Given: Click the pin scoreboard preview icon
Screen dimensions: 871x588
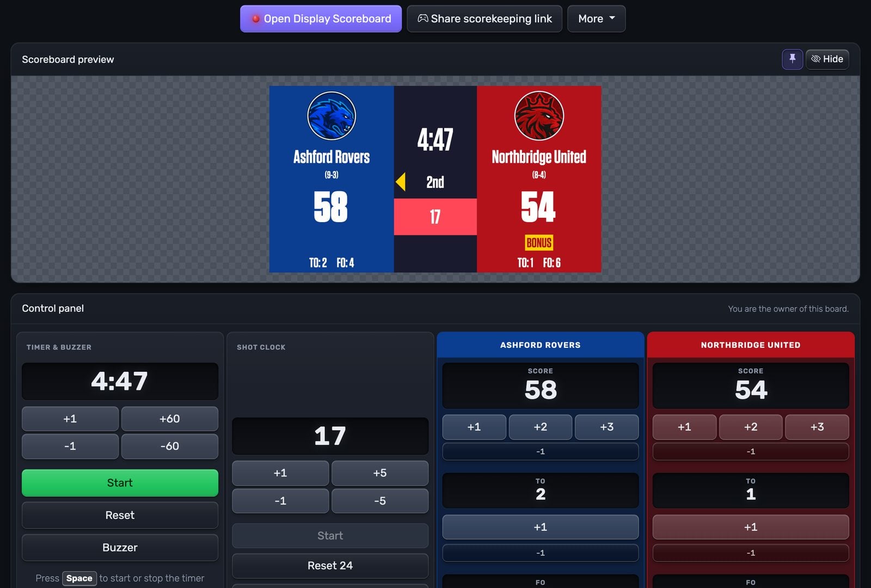Looking at the screenshot, I should [792, 59].
